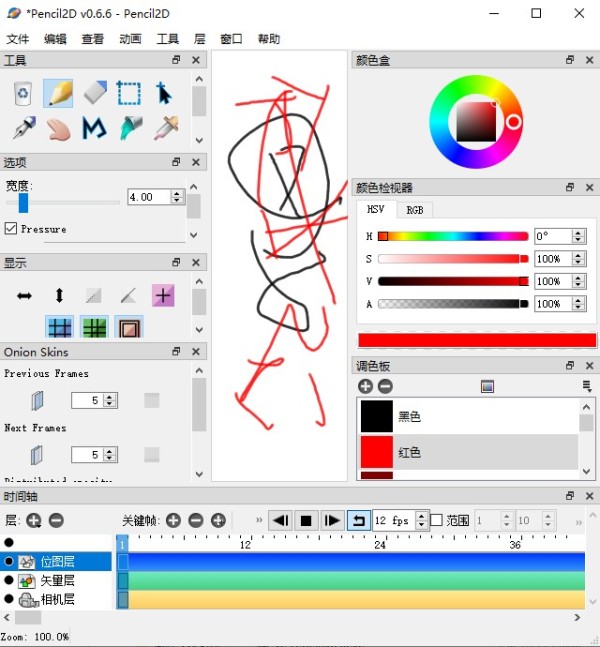
Task: Select the Move pointer tool
Action: [164, 93]
